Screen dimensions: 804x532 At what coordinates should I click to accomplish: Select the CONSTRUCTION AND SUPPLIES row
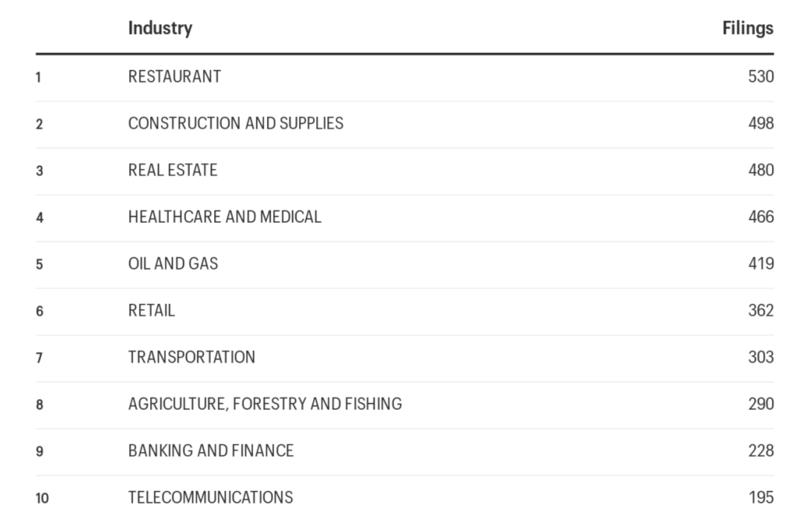[404, 124]
